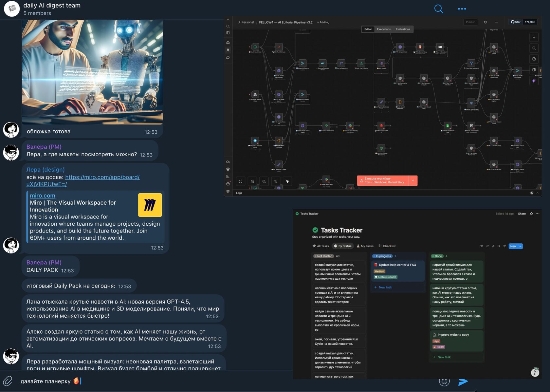Click the GitHub Star button
Image resolution: width=550 pixels, height=392 pixels.
pyautogui.click(x=516, y=22)
